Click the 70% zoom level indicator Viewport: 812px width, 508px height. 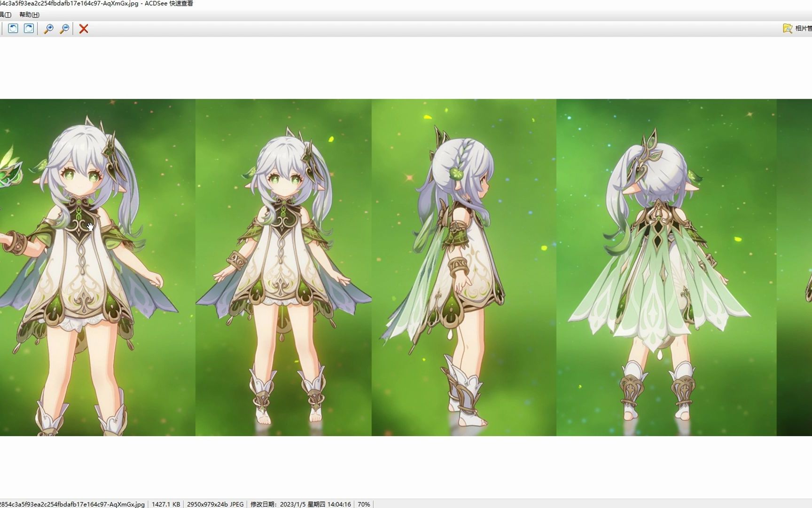[x=364, y=504]
